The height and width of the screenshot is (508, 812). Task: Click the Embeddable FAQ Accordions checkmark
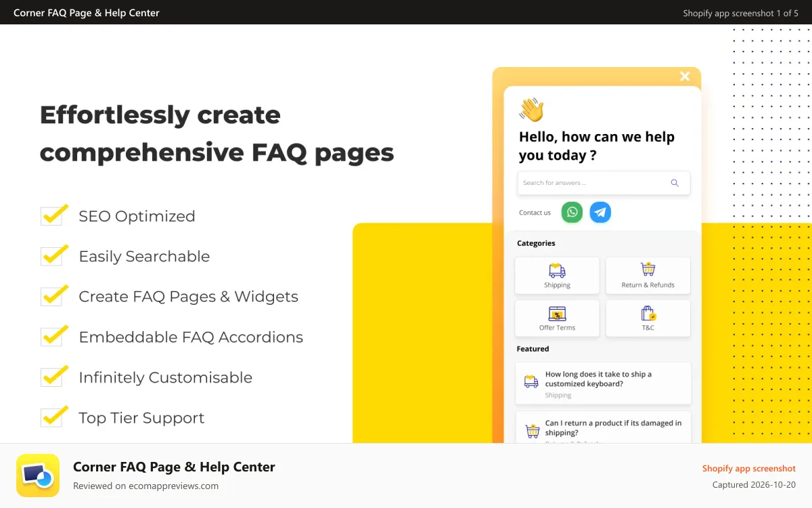pos(54,336)
